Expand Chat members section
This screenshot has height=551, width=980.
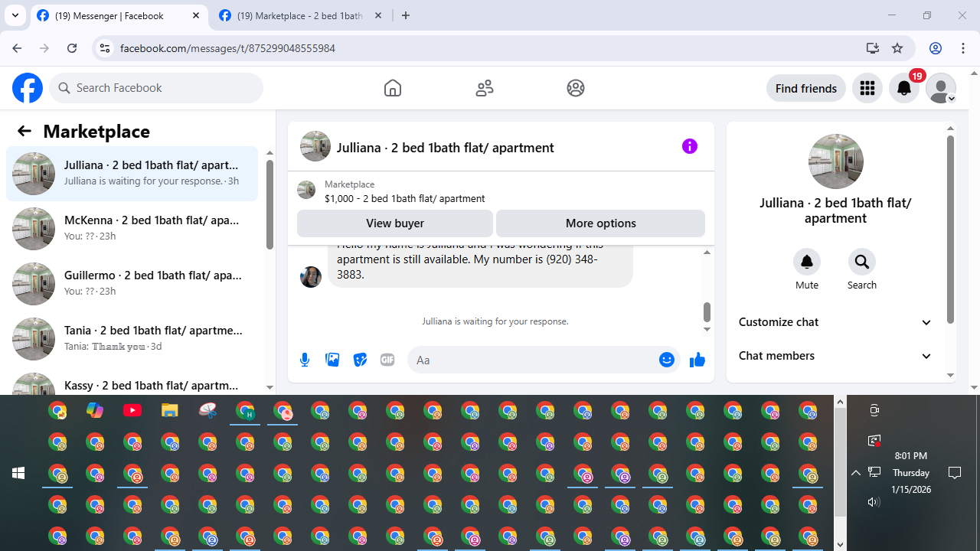tap(835, 356)
